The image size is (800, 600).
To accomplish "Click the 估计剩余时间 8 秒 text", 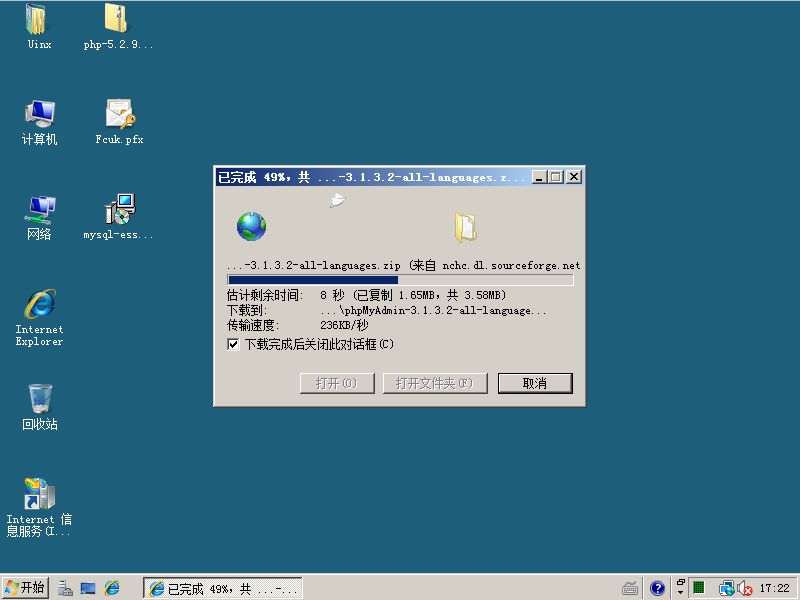I will pos(366,295).
